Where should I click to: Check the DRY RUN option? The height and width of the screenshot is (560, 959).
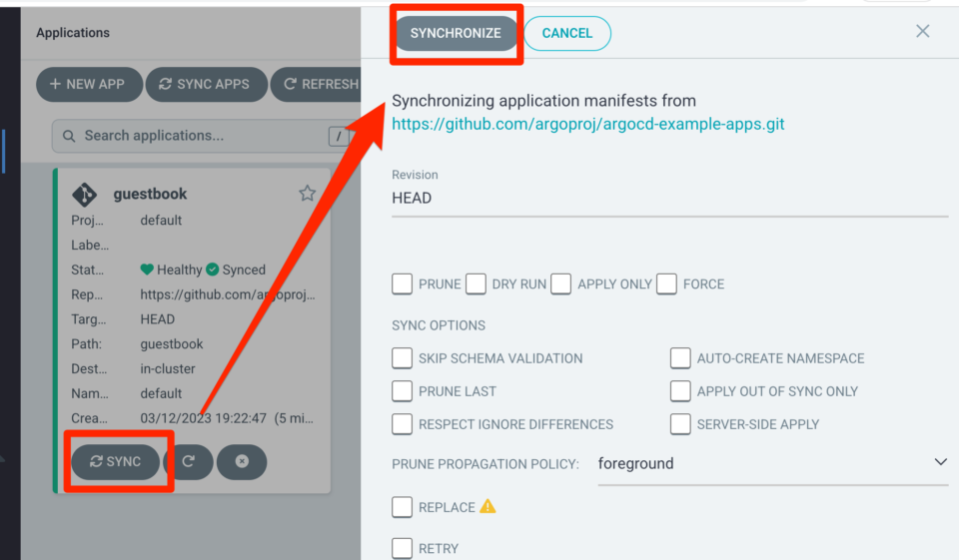pos(476,283)
